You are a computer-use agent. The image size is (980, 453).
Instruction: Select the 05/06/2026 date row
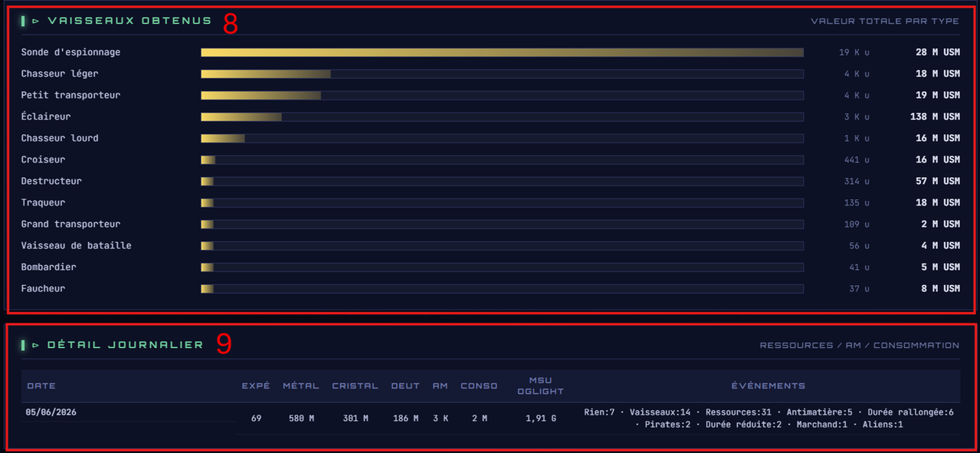(x=51, y=412)
